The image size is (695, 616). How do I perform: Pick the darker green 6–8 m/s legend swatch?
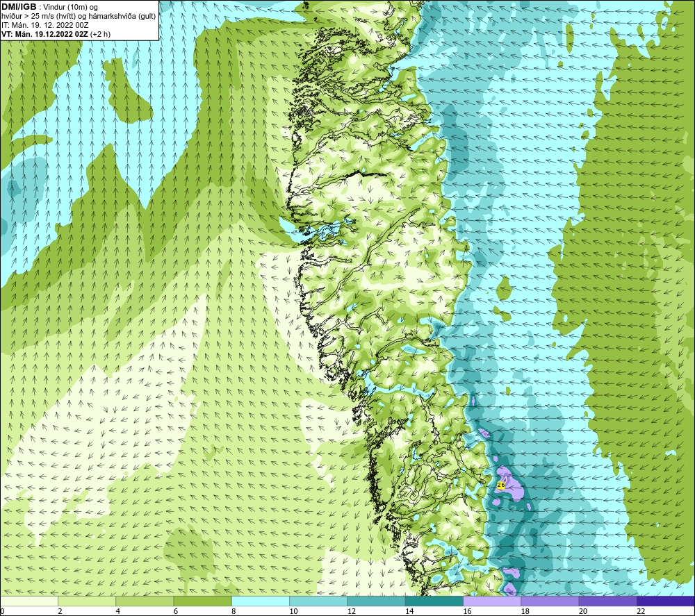[202, 601]
